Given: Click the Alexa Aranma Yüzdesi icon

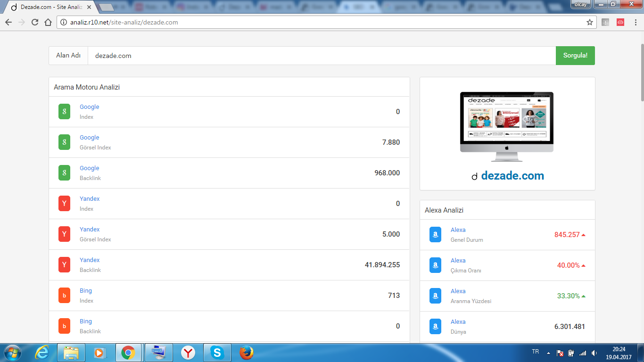Looking at the screenshot, I should pos(435,296).
